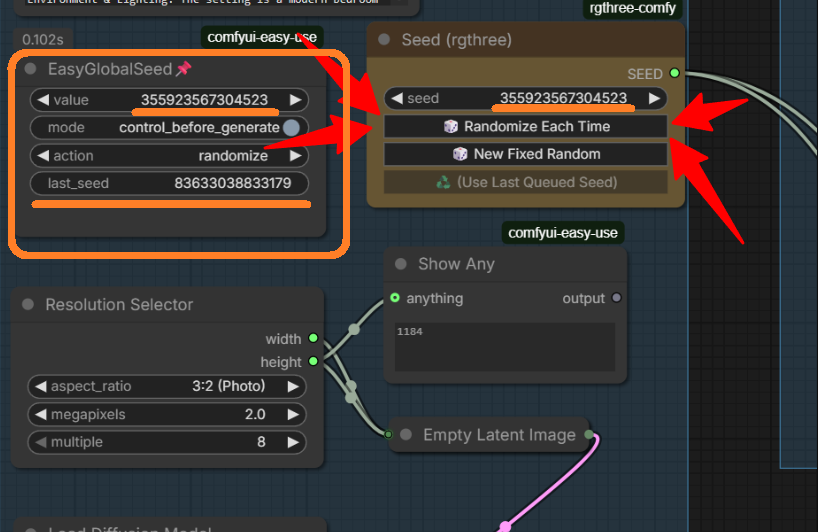Click the Show Any text box showing 1184

505,347
